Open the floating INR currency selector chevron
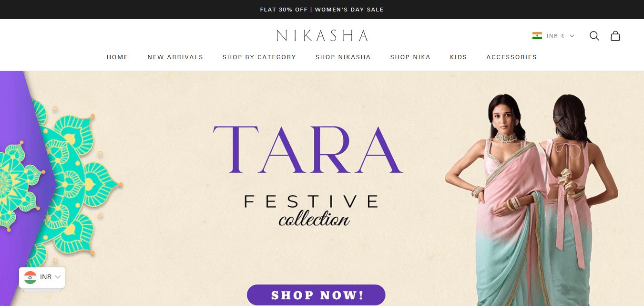This screenshot has width=644, height=306. [58, 277]
